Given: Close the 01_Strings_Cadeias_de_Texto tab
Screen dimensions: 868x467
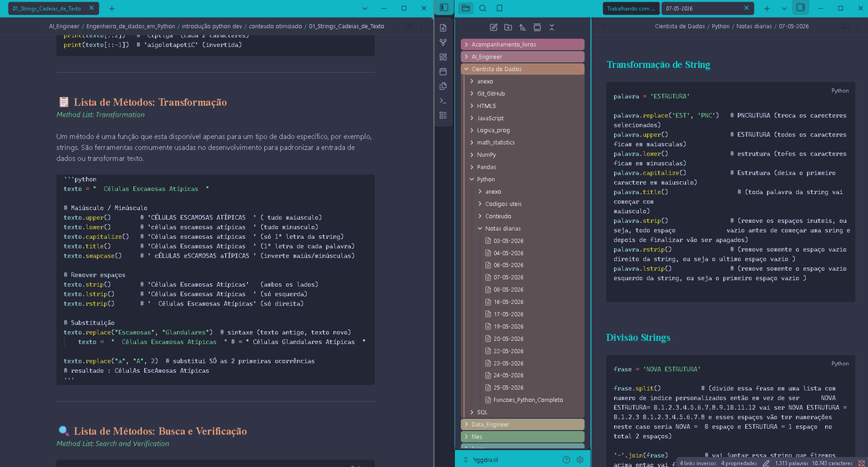Looking at the screenshot, I should pos(90,8).
